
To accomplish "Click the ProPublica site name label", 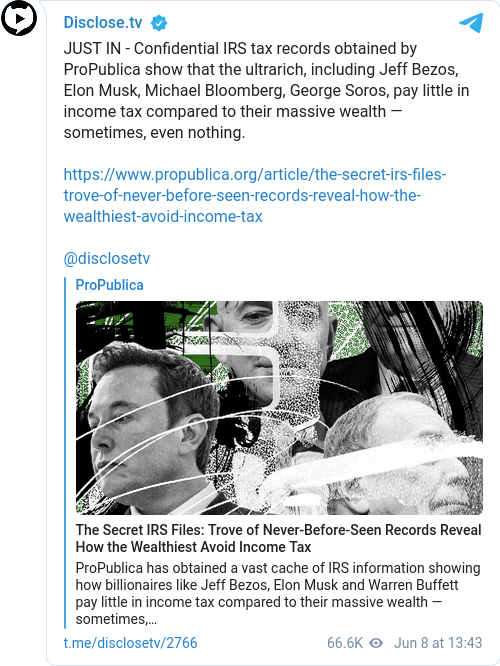I will pos(110,285).
